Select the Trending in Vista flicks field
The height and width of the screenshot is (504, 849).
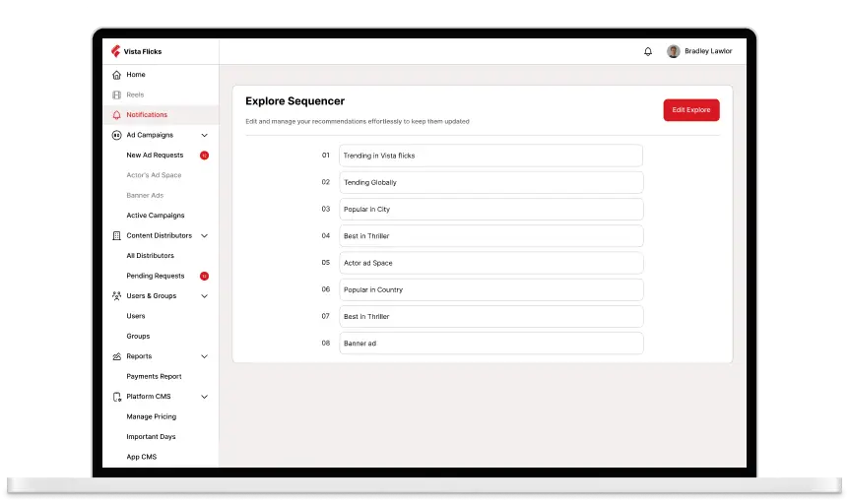click(x=490, y=156)
